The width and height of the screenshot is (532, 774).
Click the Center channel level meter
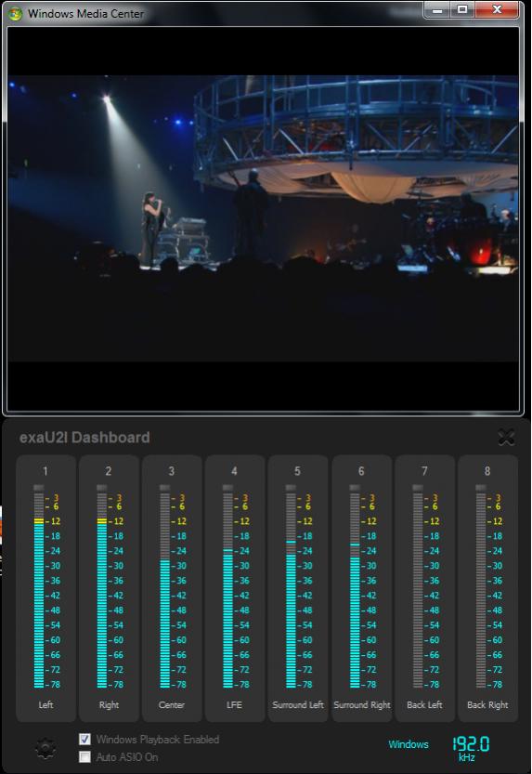(165, 586)
